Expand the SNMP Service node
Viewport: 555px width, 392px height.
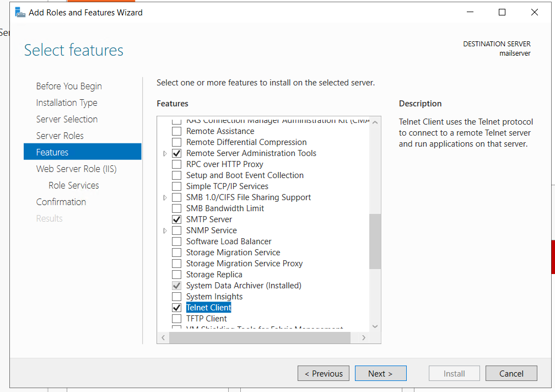[165, 230]
